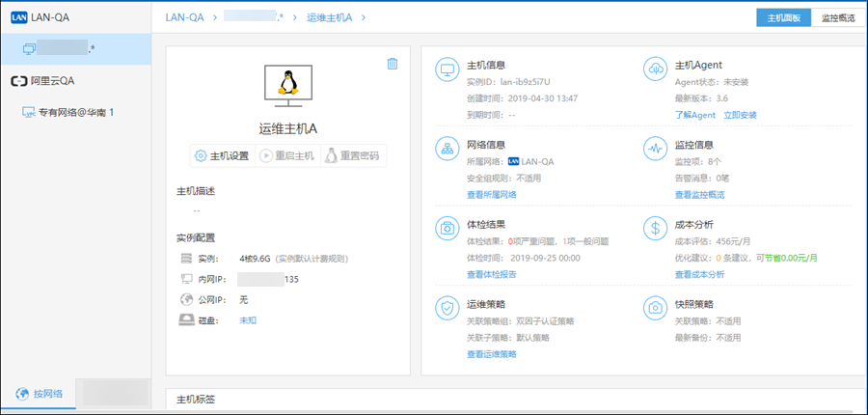
Task: Click the 主机信息 monitor icon
Action: 448,69
